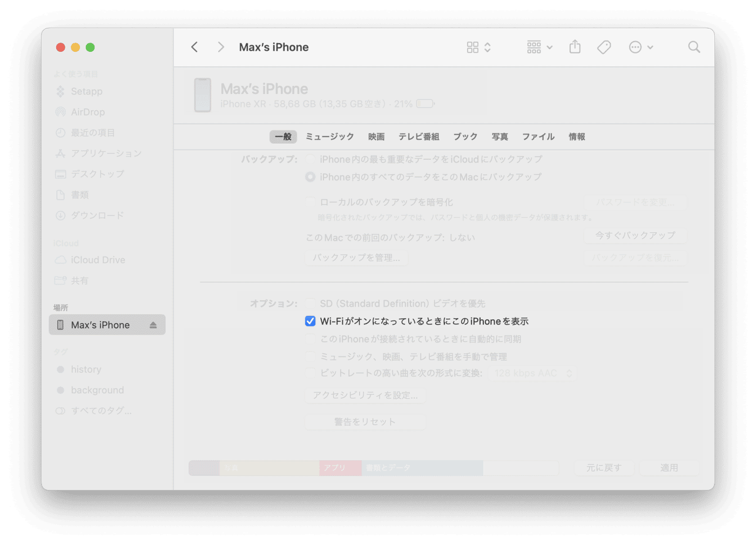Click the iPhone device icon in header

pyautogui.click(x=202, y=95)
